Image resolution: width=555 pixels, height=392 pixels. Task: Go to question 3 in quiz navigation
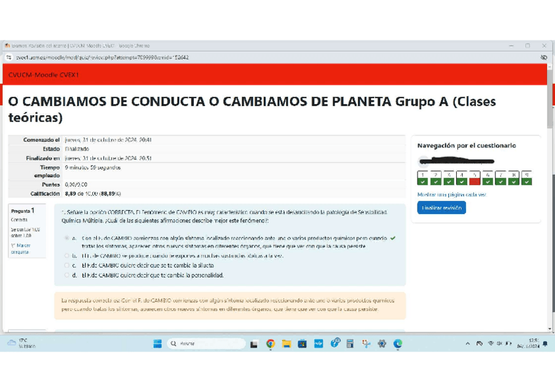click(x=449, y=178)
